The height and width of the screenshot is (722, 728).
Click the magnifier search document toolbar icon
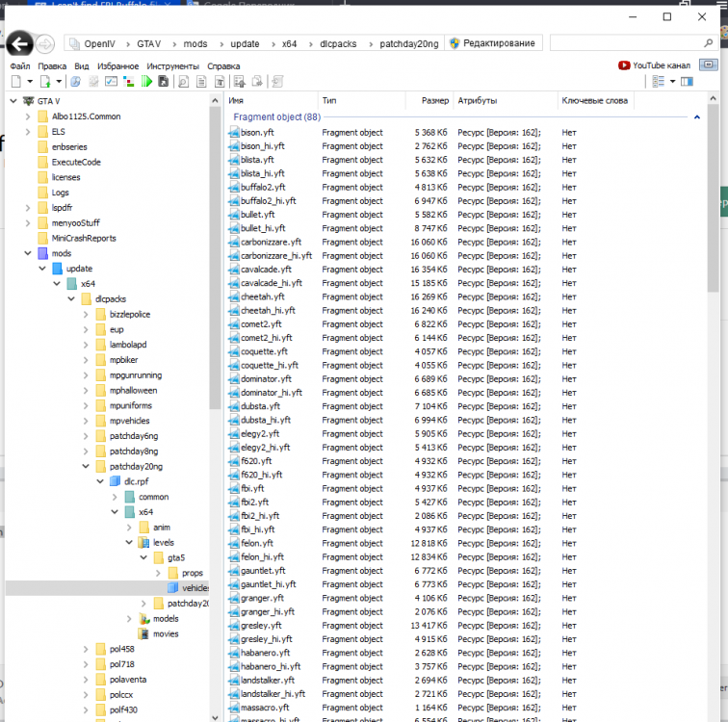click(183, 82)
